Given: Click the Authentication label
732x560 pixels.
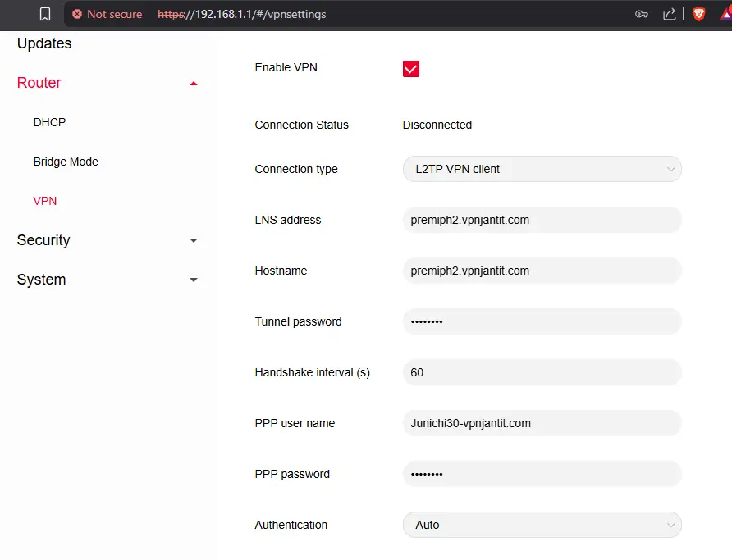Looking at the screenshot, I should (291, 525).
